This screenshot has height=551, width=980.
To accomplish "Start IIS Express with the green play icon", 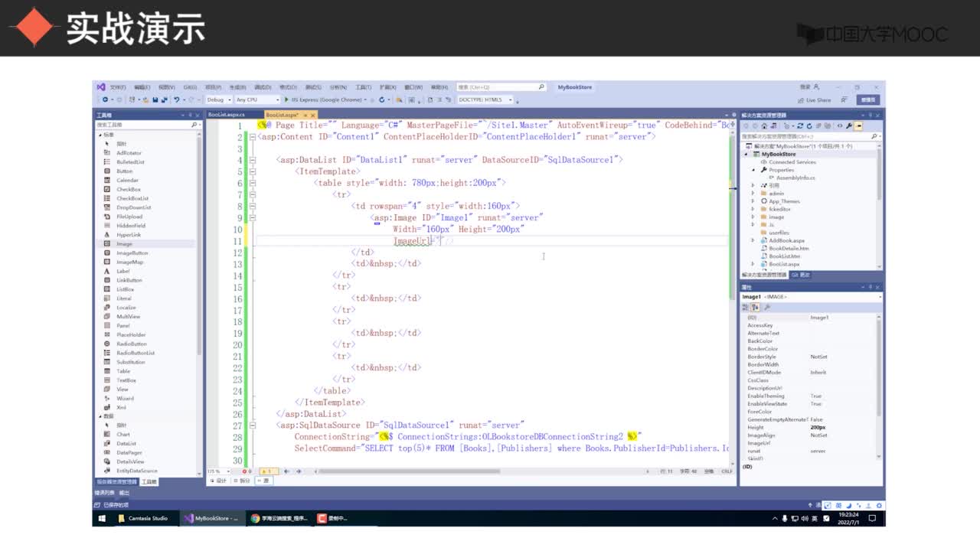I will (x=286, y=99).
